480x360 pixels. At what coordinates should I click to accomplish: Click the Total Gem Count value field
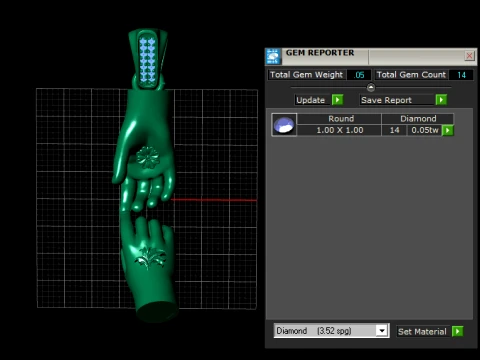click(x=461, y=75)
